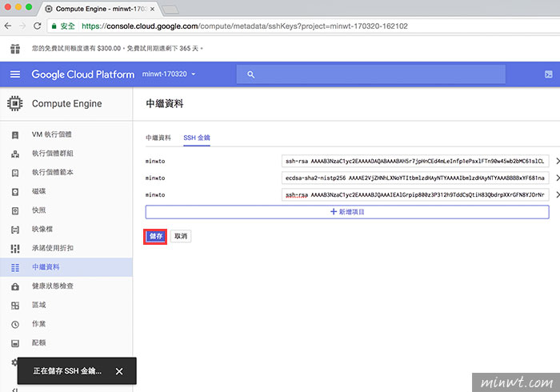Click the Compute Engine chip icon

tap(14, 103)
